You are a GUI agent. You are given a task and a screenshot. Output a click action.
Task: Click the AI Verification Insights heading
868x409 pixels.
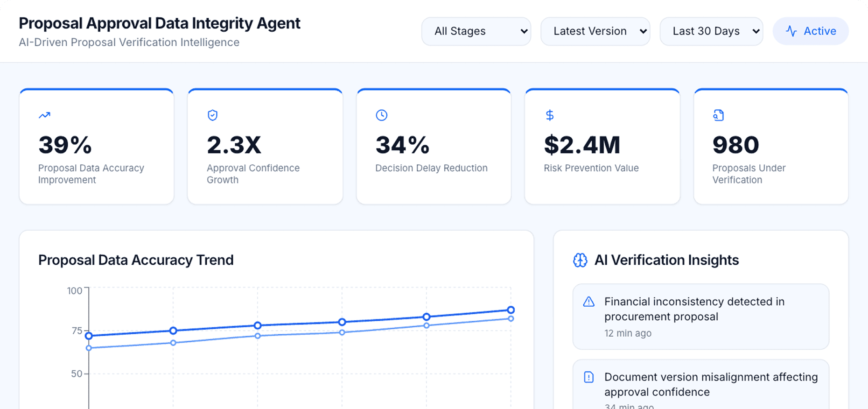click(x=666, y=260)
